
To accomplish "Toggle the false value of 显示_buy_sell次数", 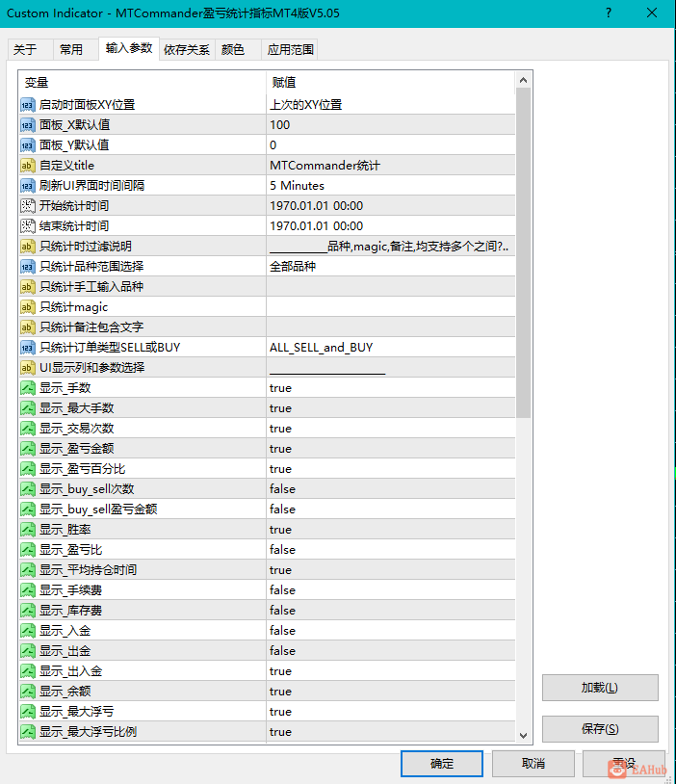I will click(391, 489).
